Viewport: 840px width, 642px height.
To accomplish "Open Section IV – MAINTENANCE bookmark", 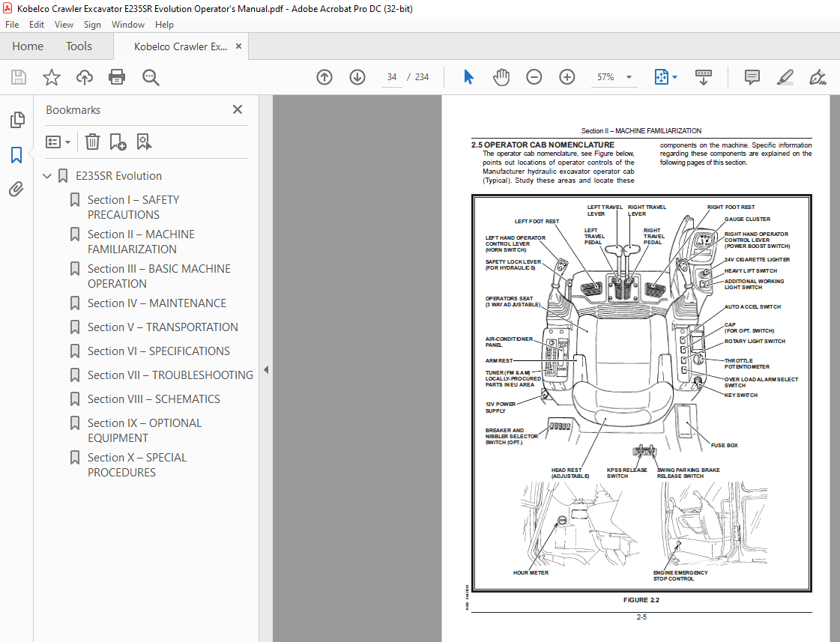I will click(157, 303).
